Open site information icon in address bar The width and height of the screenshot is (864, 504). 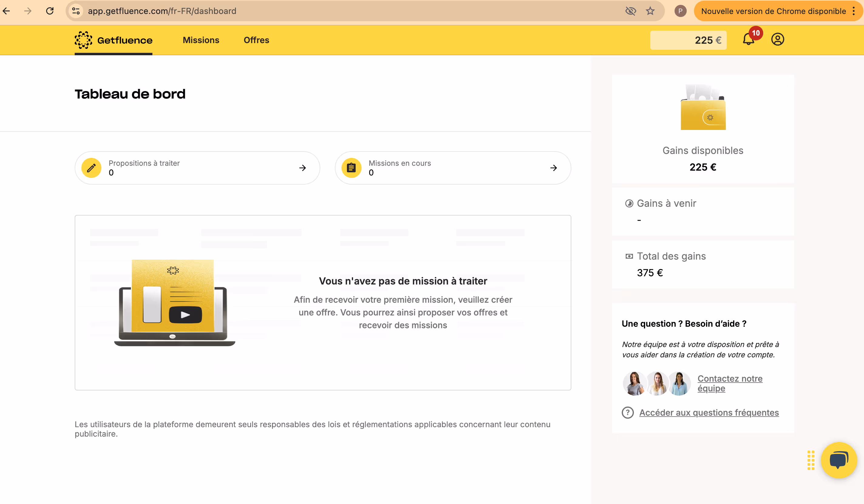tap(76, 11)
